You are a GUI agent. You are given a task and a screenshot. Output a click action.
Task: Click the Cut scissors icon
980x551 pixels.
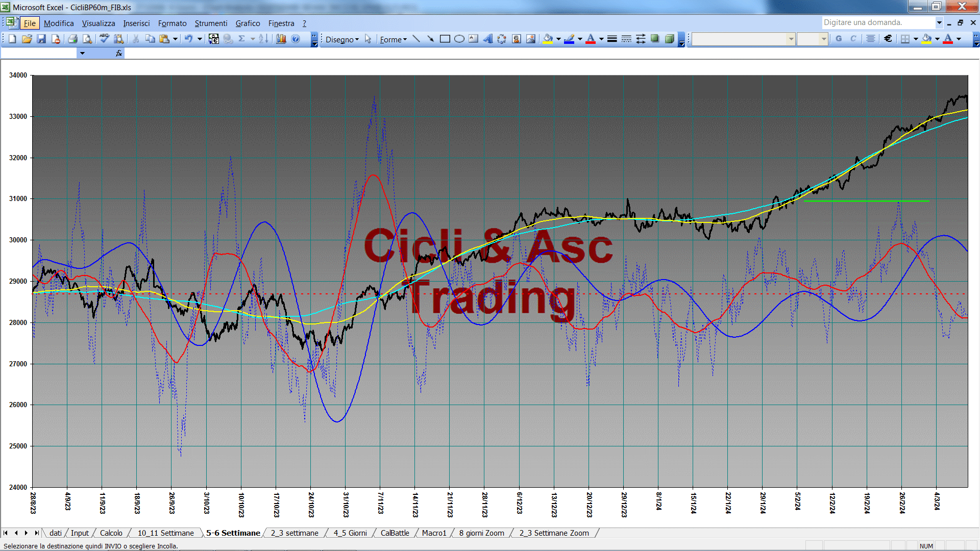point(136,39)
